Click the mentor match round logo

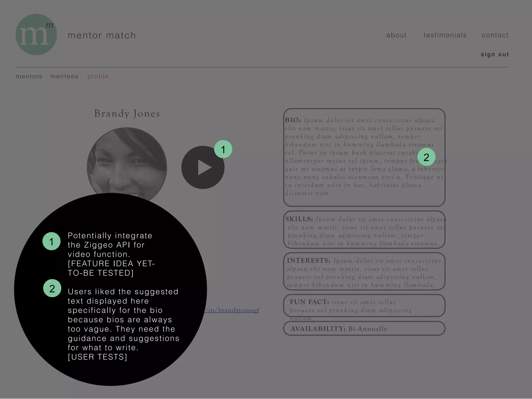(36, 35)
